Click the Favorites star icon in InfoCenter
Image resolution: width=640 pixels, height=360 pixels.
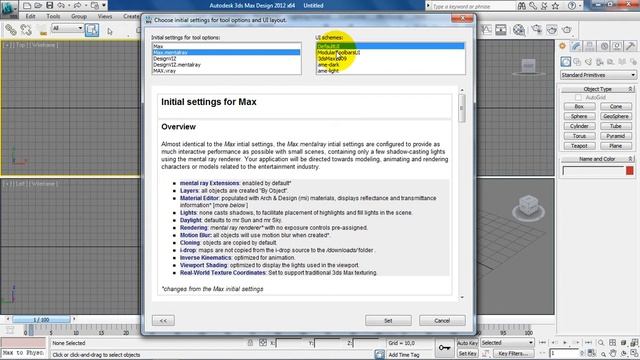click(x=555, y=6)
